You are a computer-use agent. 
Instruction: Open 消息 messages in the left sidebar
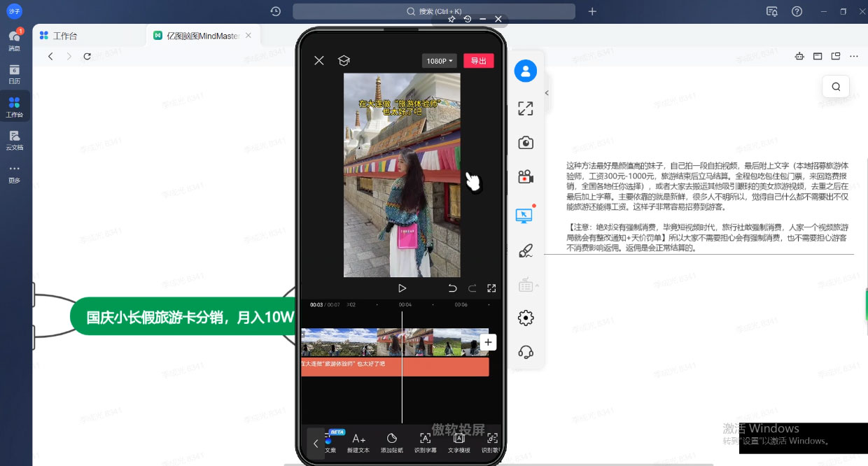tap(15, 40)
